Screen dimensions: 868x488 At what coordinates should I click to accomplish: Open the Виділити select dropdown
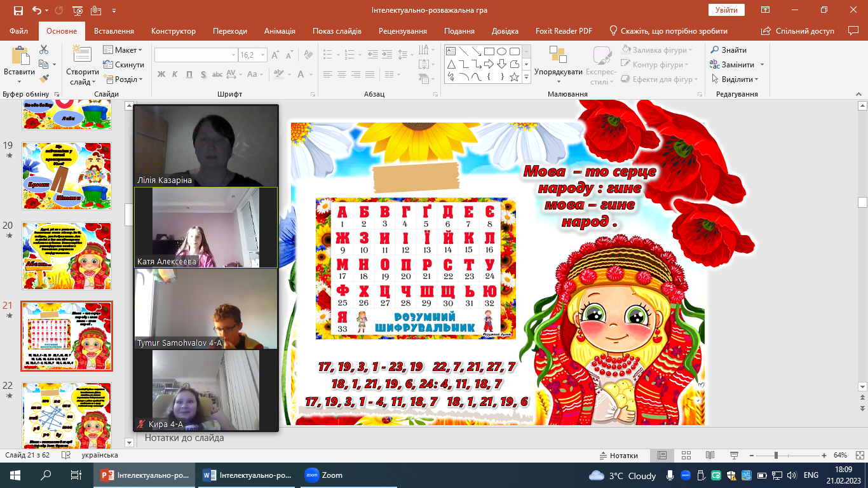tap(735, 79)
